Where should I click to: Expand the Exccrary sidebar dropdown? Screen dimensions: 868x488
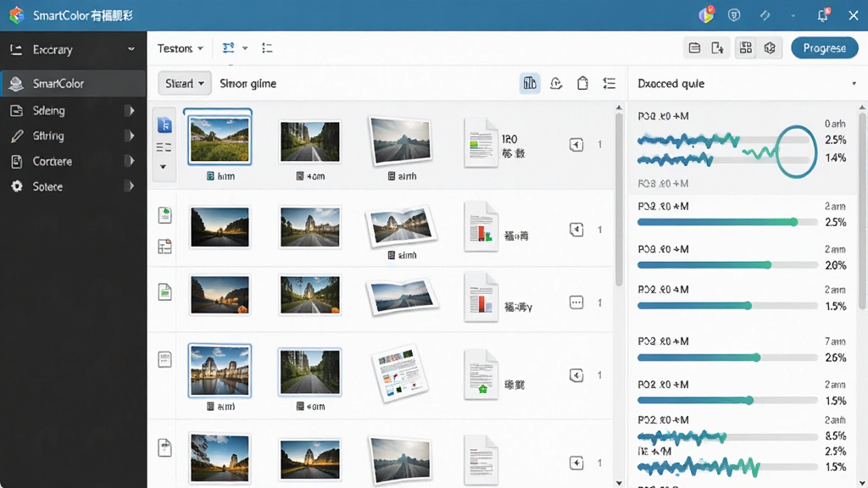coord(131,49)
